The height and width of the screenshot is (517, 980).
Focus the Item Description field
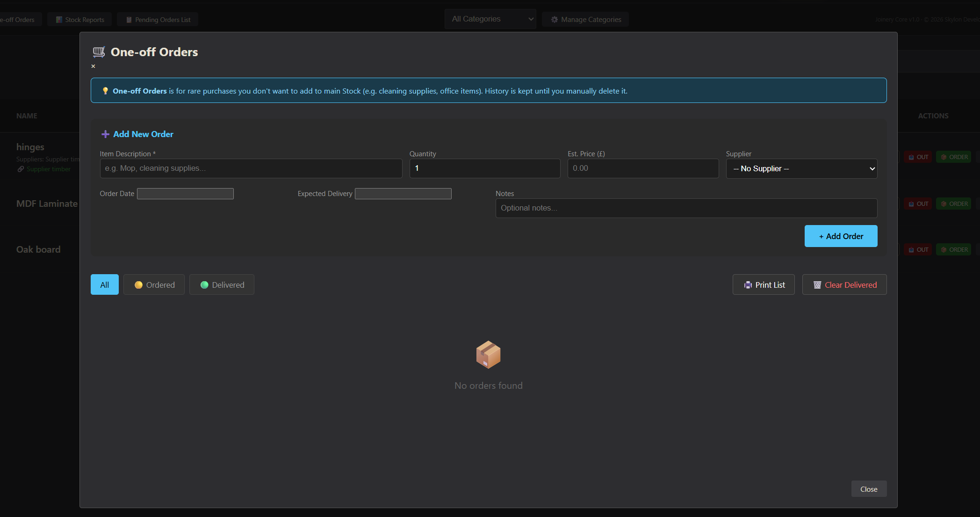251,168
